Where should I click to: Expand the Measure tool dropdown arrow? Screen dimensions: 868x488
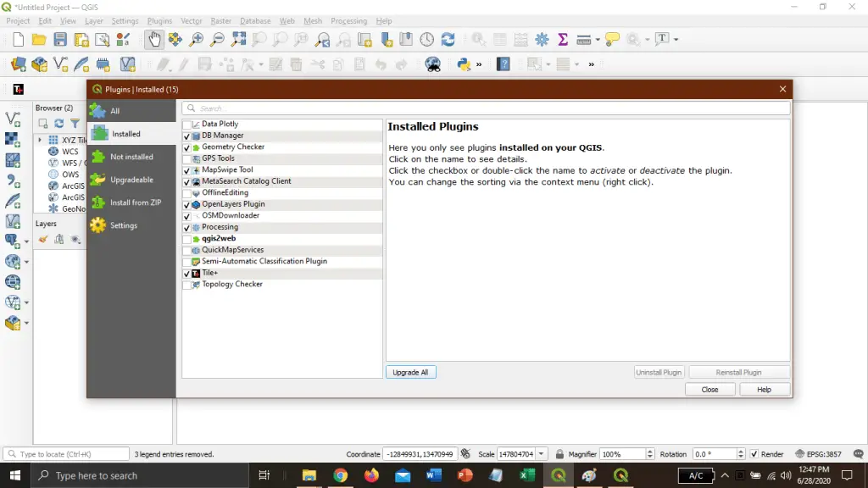tap(598, 39)
